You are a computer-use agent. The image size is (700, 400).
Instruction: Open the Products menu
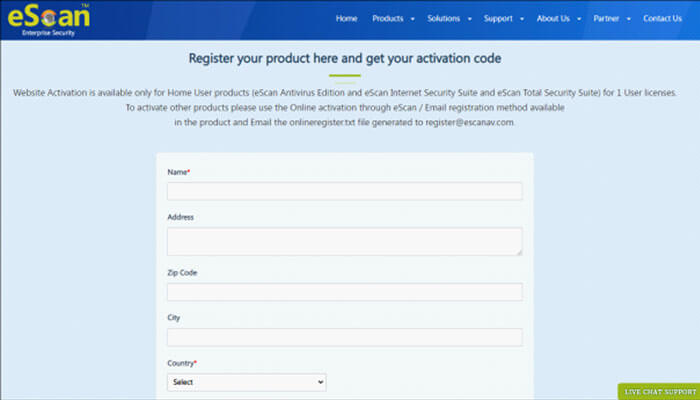(x=388, y=18)
